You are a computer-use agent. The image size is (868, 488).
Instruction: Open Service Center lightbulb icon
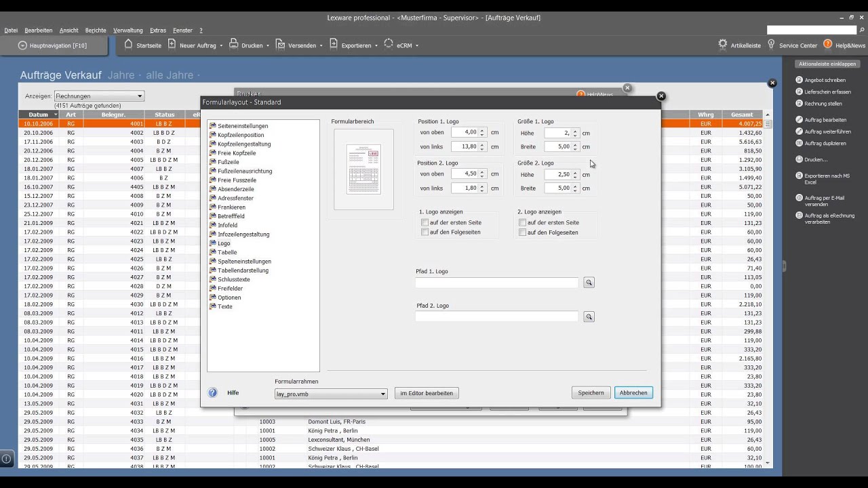coord(770,45)
